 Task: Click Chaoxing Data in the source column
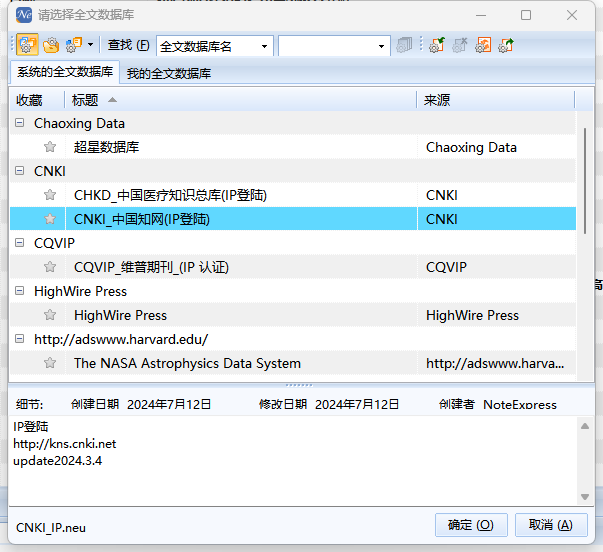click(471, 147)
